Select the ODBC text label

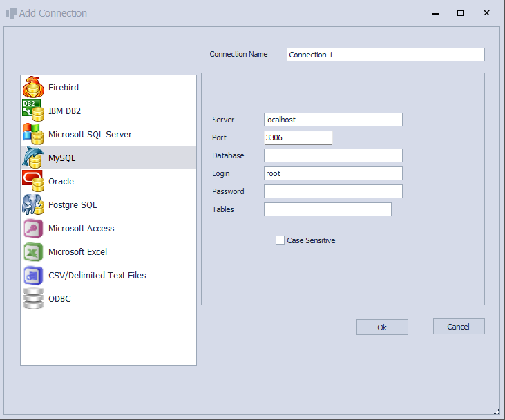(x=59, y=299)
